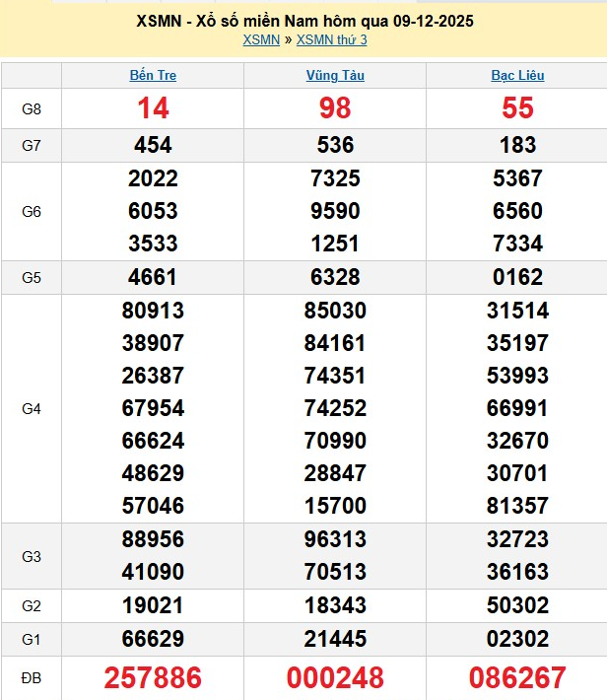
Task: Click G4 number 35197
Action: coord(517,343)
